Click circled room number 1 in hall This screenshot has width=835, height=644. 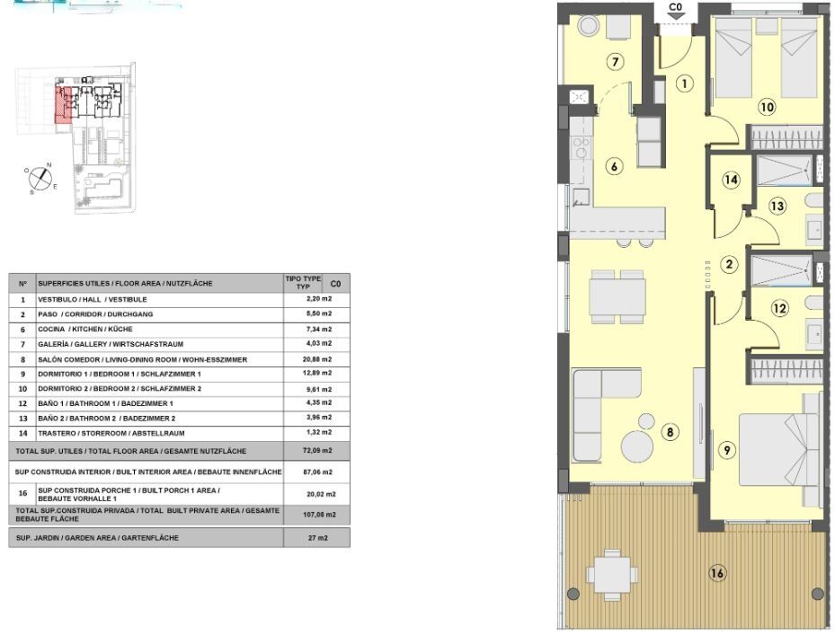pyautogui.click(x=684, y=84)
